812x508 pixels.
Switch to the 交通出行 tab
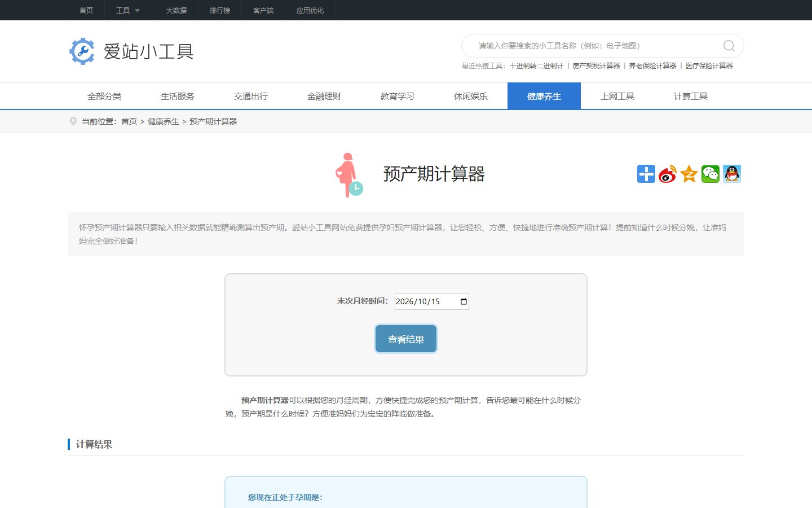(x=251, y=96)
